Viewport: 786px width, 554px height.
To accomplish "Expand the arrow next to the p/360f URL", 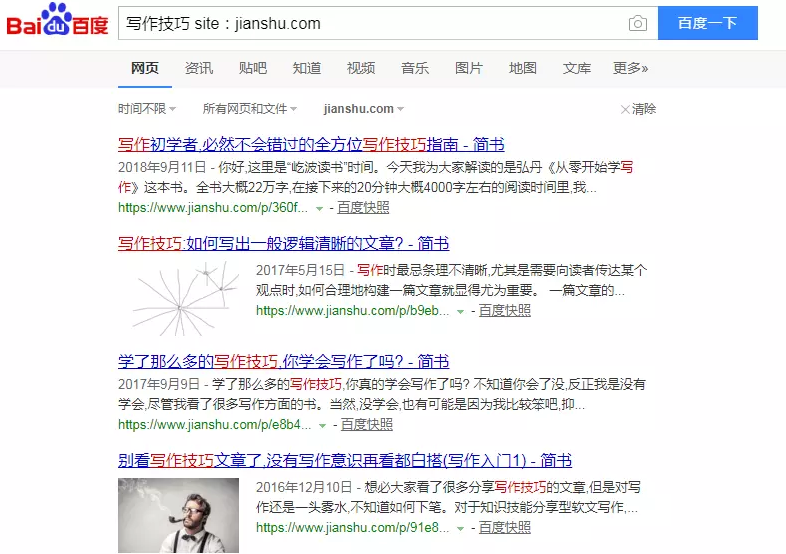I will coord(319,209).
